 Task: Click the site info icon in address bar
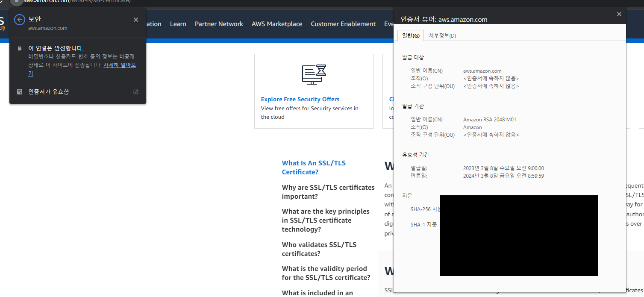[16, 1]
